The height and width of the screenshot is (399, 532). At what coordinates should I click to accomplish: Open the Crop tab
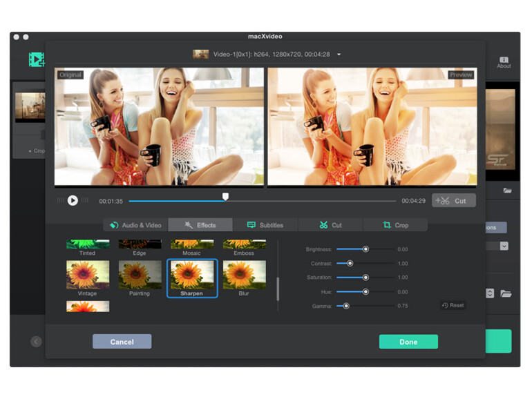tap(395, 225)
